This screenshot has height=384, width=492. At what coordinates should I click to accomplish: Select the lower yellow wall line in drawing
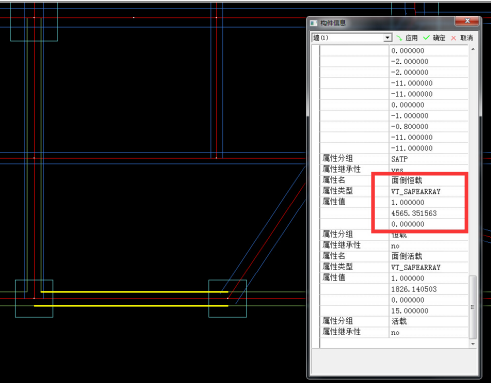(x=131, y=306)
